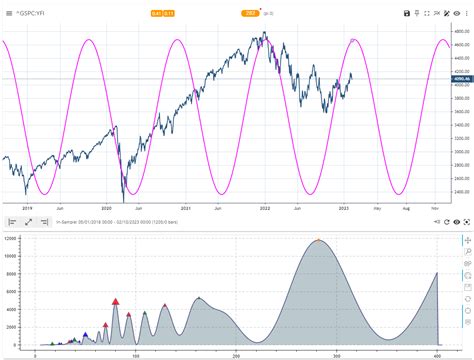474x360 pixels.
Task: Click the send/back arrow icon in the spectrum toolbar
Action: [x=437, y=222]
